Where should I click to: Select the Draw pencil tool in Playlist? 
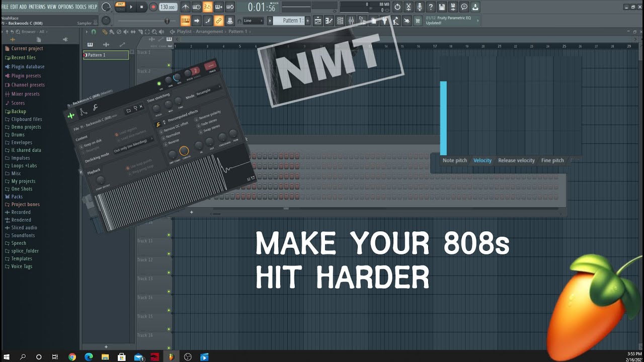click(x=105, y=32)
